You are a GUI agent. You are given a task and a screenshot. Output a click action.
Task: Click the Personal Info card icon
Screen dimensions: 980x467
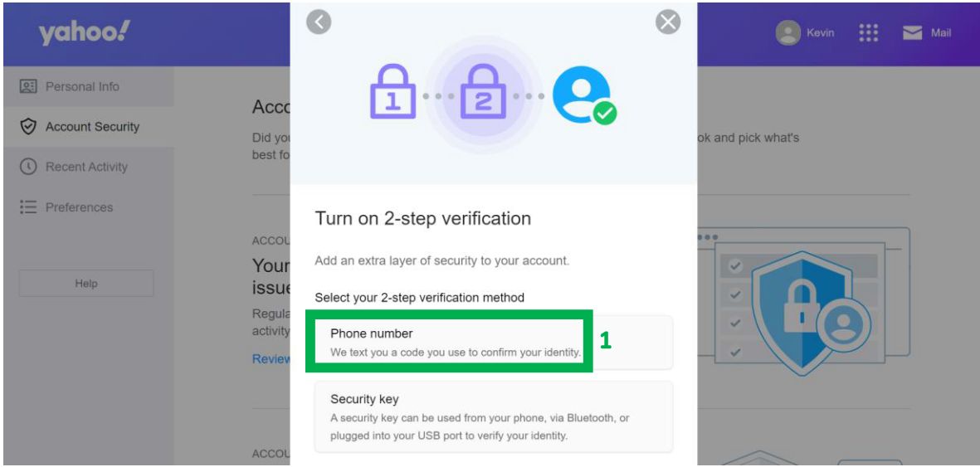pyautogui.click(x=28, y=86)
